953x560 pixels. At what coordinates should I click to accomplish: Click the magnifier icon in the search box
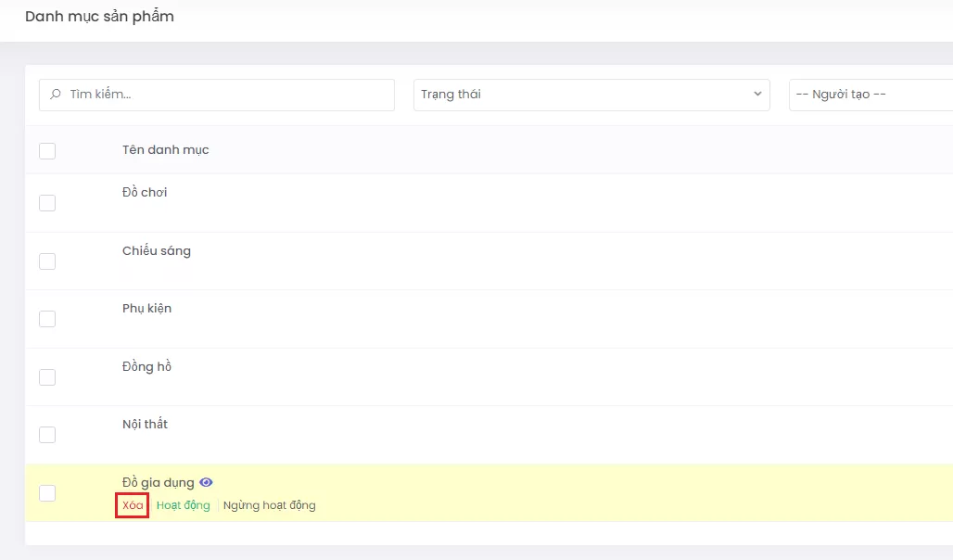tap(56, 95)
